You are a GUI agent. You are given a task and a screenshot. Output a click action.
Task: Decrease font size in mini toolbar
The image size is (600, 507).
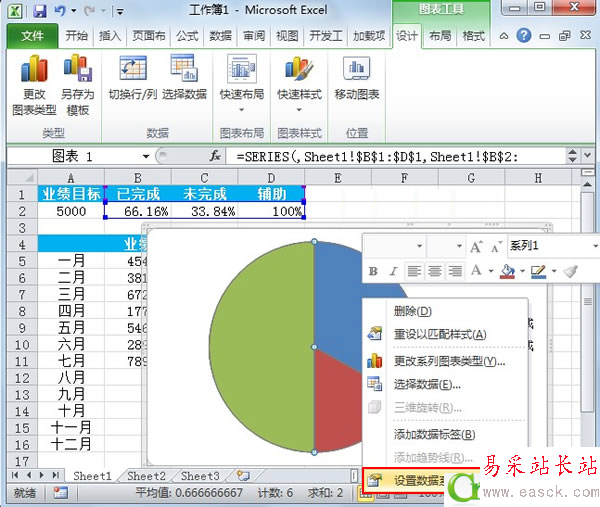pos(496,248)
